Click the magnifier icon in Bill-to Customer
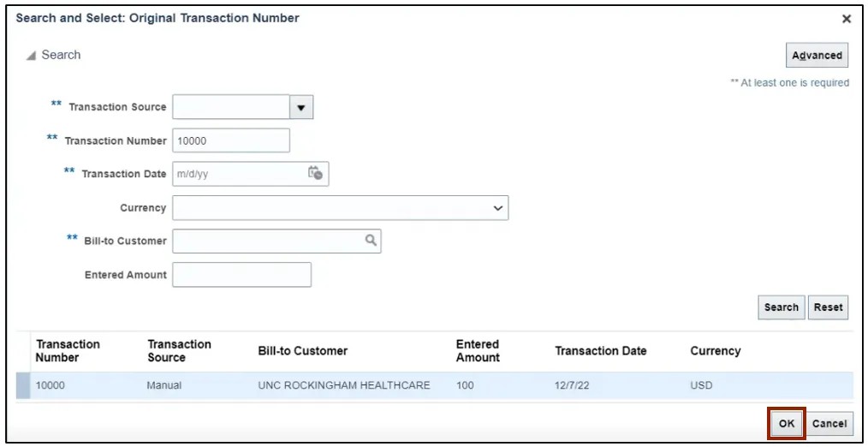Screen dimensions: 868x447 click(x=371, y=241)
